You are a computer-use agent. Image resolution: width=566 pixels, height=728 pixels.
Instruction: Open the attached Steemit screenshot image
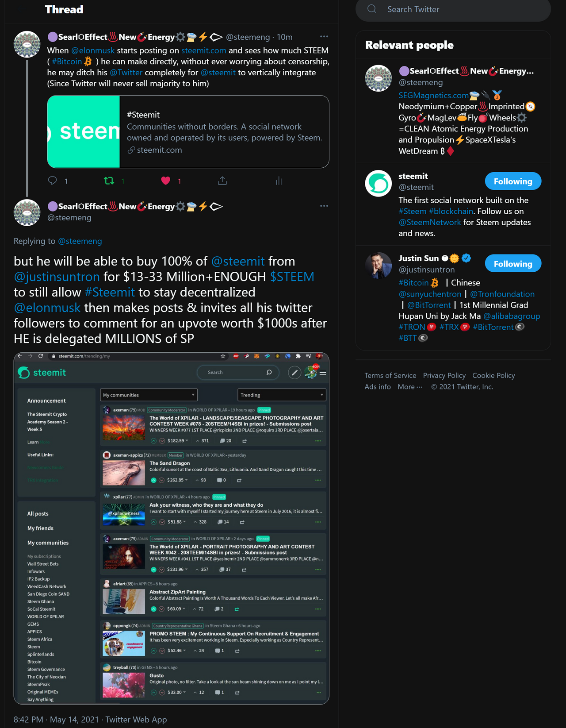tap(172, 528)
